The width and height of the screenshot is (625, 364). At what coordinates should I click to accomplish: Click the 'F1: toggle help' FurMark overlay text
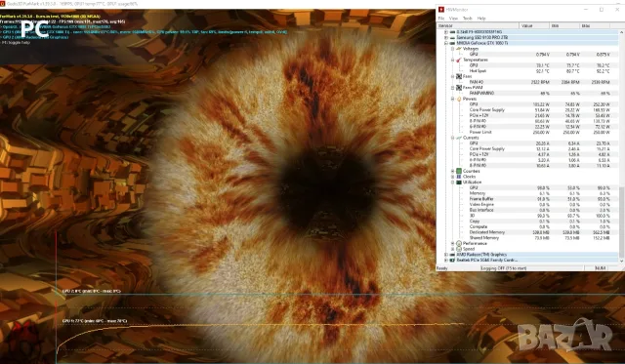(x=16, y=42)
